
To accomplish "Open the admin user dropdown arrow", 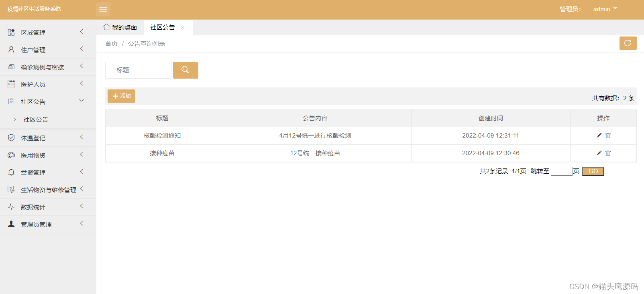I will tap(615, 8).
